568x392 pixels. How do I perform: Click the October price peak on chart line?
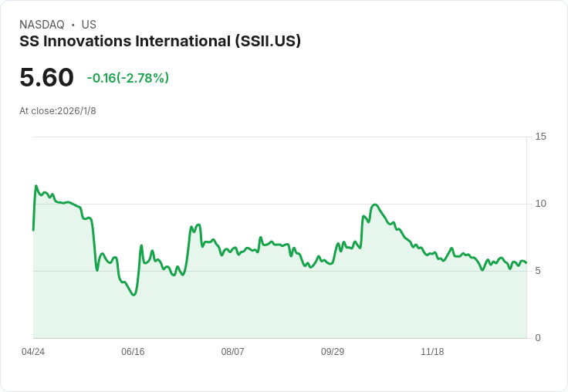[375, 204]
